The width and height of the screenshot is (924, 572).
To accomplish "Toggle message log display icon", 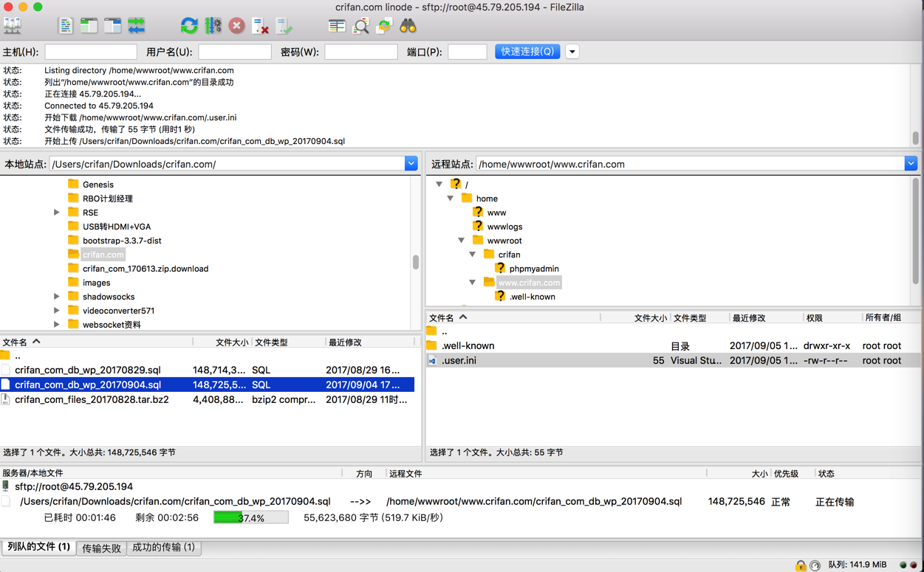I will tap(65, 26).
